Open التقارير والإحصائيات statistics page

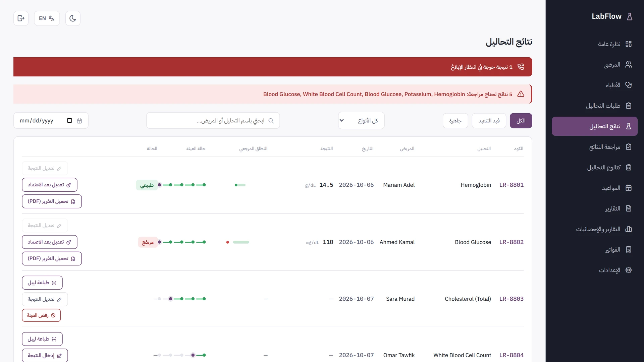click(x=595, y=229)
